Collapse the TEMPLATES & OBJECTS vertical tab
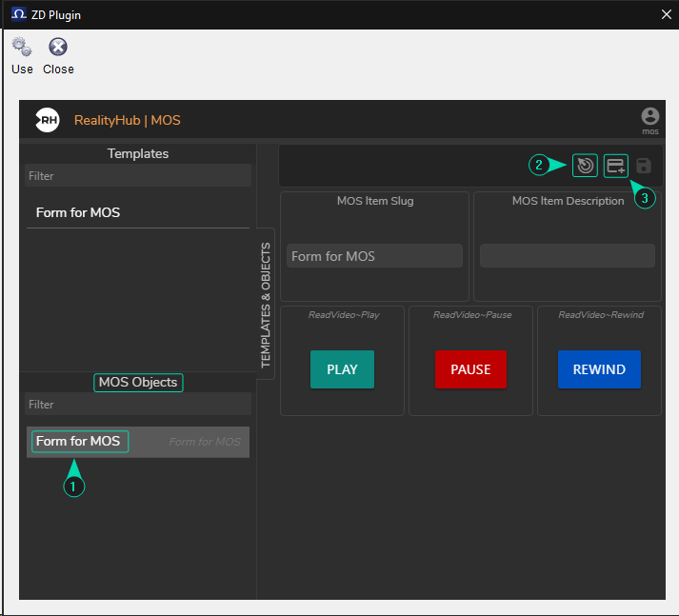 266,305
